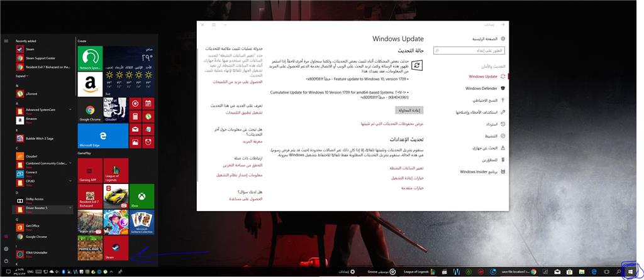The width and height of the screenshot is (644, 280).
Task: Open خيارات متقدمة advanced options link
Action: pos(413,188)
